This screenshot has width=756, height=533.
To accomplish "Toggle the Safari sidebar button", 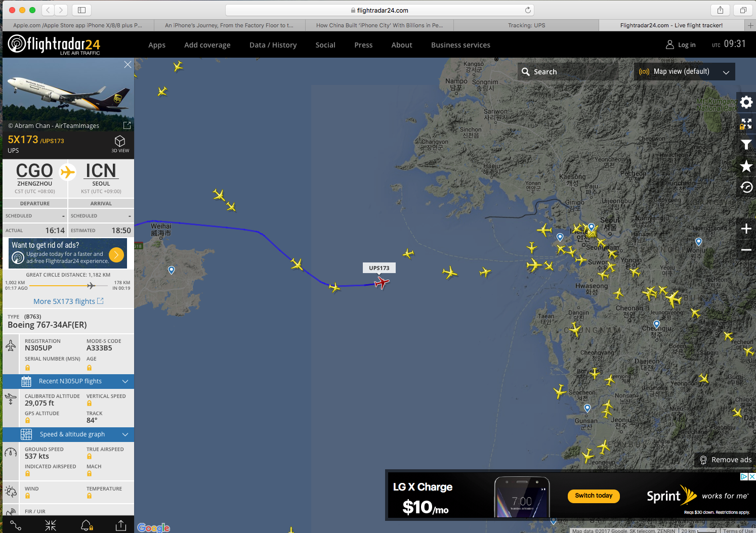I will [81, 10].
